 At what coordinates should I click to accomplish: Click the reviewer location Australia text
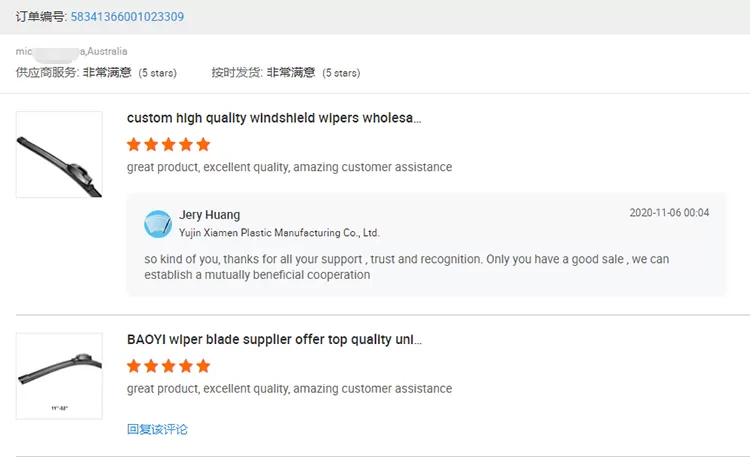[x=107, y=51]
